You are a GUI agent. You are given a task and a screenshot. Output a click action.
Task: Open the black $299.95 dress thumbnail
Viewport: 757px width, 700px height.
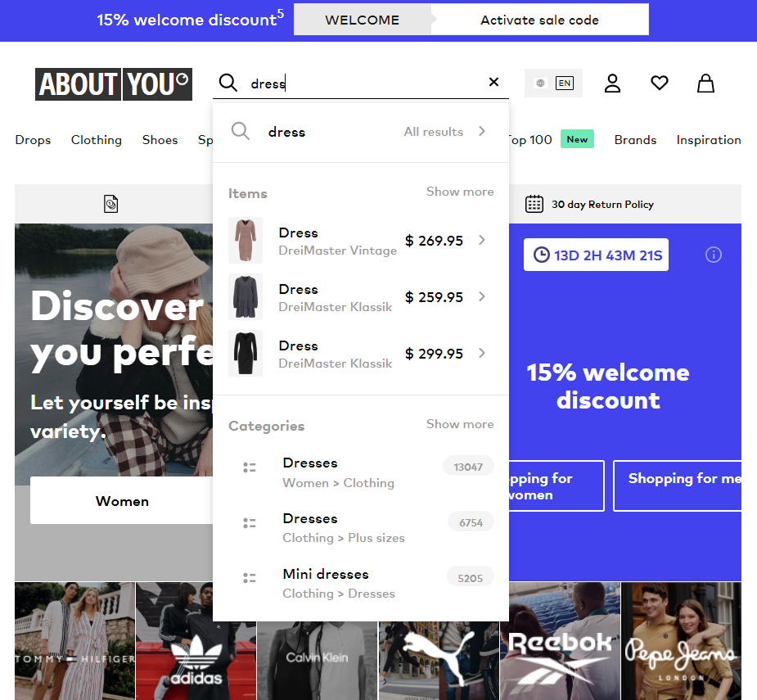[x=246, y=353]
